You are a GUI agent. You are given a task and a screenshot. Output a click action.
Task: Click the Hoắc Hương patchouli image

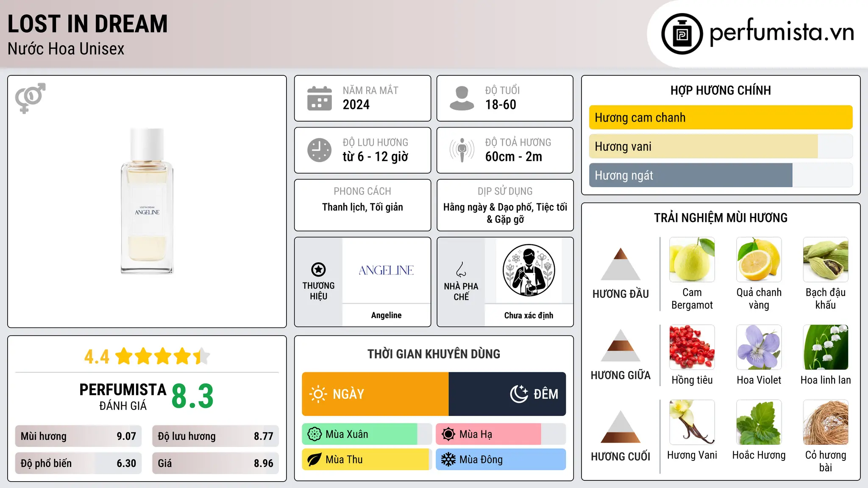tap(759, 422)
